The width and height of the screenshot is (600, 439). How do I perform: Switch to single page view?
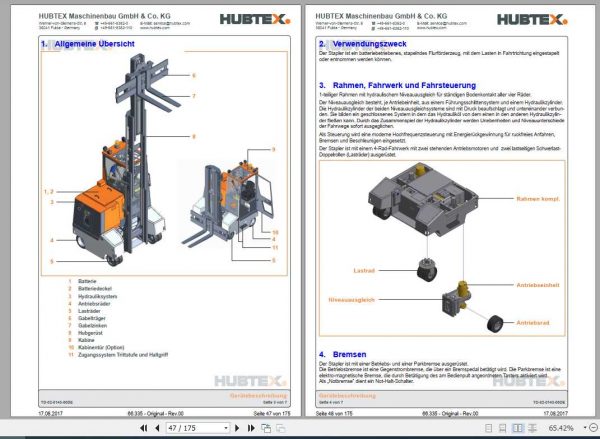click(x=488, y=428)
